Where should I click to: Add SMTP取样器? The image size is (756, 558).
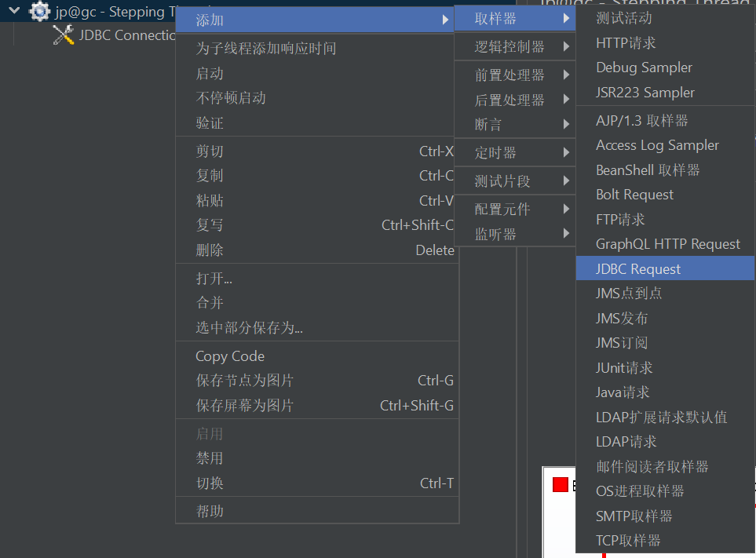(x=666, y=516)
